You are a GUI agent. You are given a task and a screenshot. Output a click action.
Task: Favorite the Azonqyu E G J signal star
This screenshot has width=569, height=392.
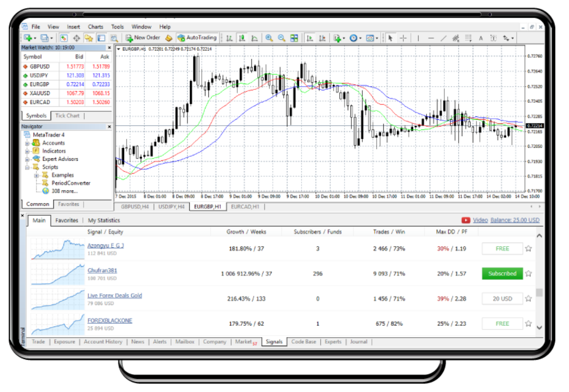point(529,249)
